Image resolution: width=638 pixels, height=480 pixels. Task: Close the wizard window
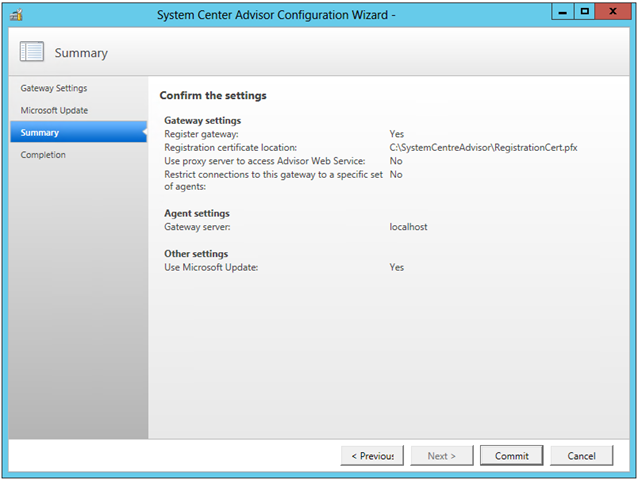point(613,12)
